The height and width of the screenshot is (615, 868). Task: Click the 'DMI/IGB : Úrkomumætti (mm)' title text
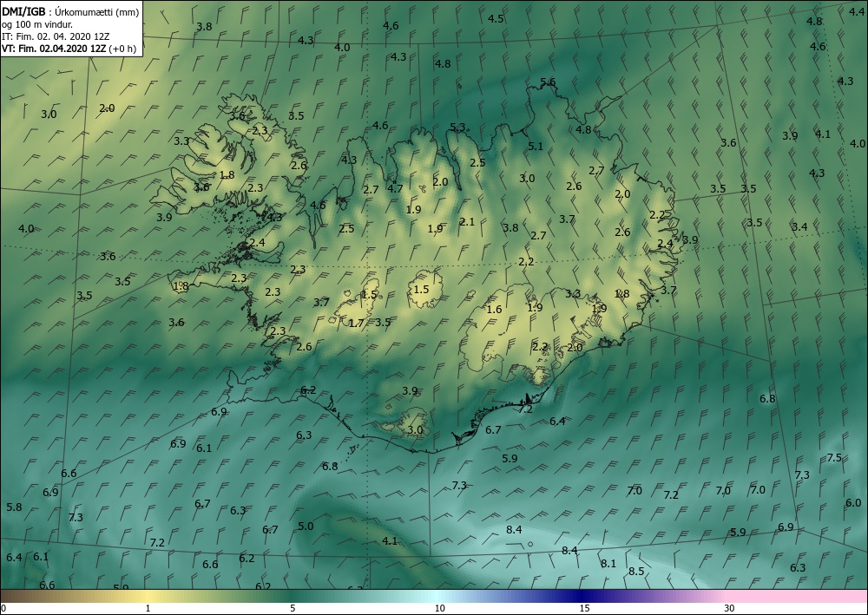(x=70, y=13)
